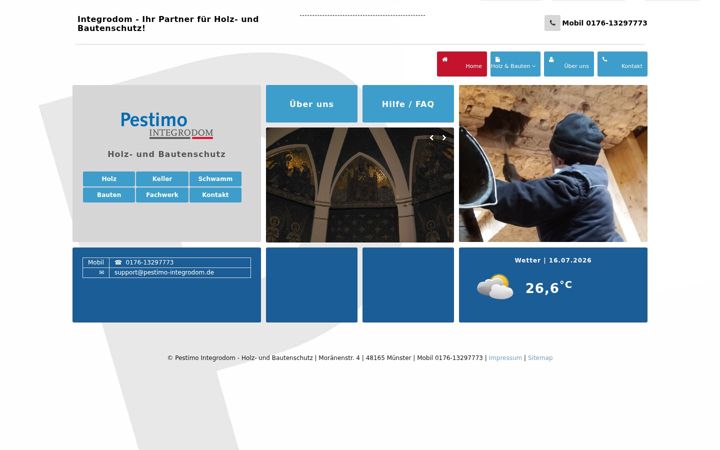Viewport: 720px width, 450px height.
Task: Go to the Über uns nav item
Action: pos(569,64)
